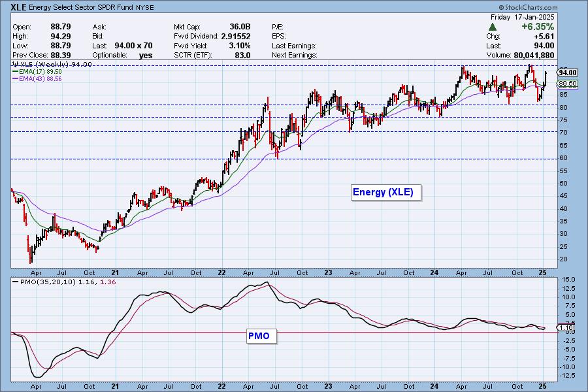
Task: Click the SCTR (ETF) 83.0 value
Action: [x=242, y=55]
